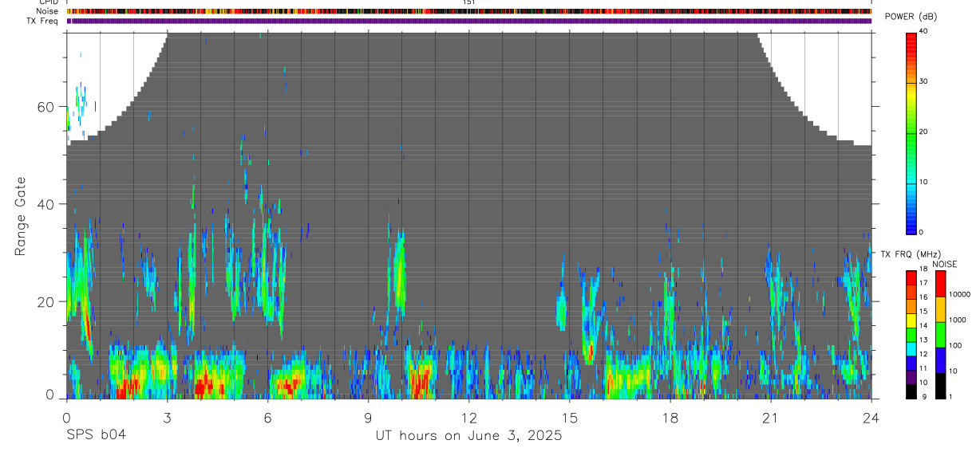Click the purple TX Freq strip

click(x=468, y=21)
